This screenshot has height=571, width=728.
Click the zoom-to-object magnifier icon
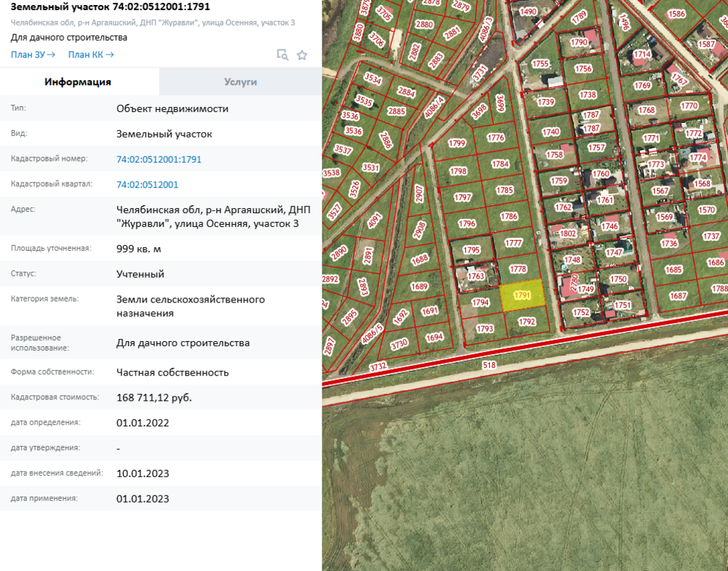[x=282, y=55]
